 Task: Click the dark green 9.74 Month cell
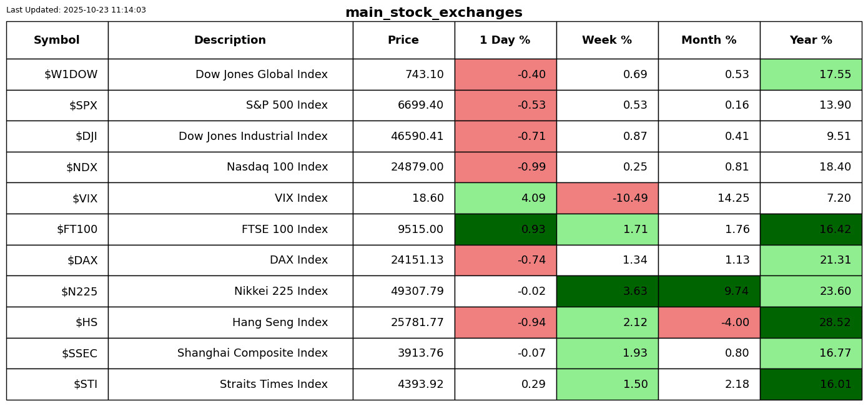click(x=709, y=292)
